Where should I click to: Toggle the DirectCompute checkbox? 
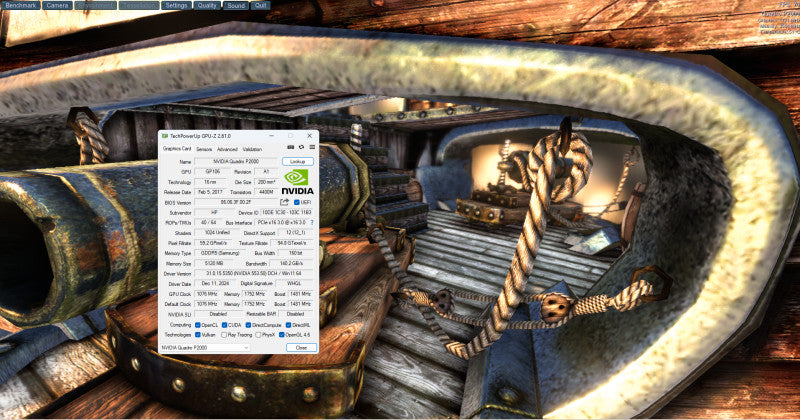[x=248, y=325]
